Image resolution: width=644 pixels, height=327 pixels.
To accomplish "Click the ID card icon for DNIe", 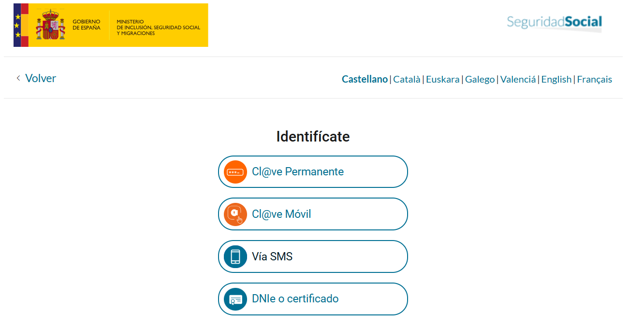I will point(235,299).
